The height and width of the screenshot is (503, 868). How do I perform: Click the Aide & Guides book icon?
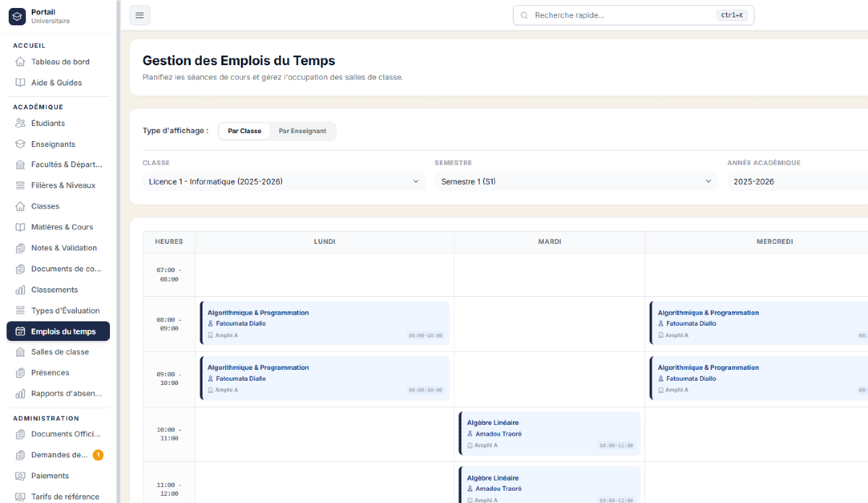[x=20, y=83]
